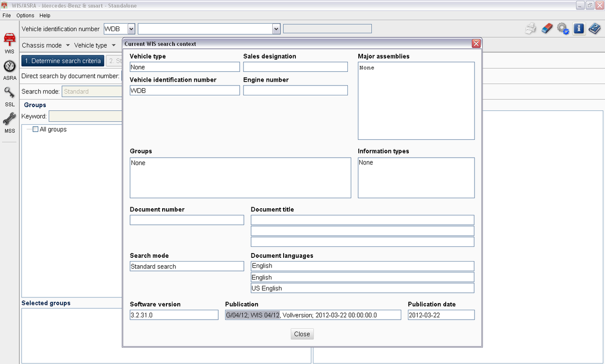Image resolution: width=605 pixels, height=364 pixels.
Task: Click the Selected groups heading
Action: (46, 303)
